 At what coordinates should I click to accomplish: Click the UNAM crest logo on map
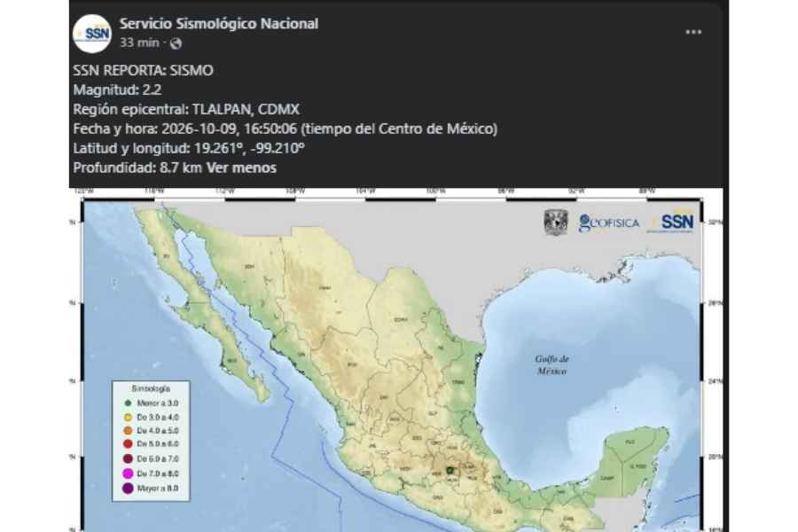[x=556, y=223]
